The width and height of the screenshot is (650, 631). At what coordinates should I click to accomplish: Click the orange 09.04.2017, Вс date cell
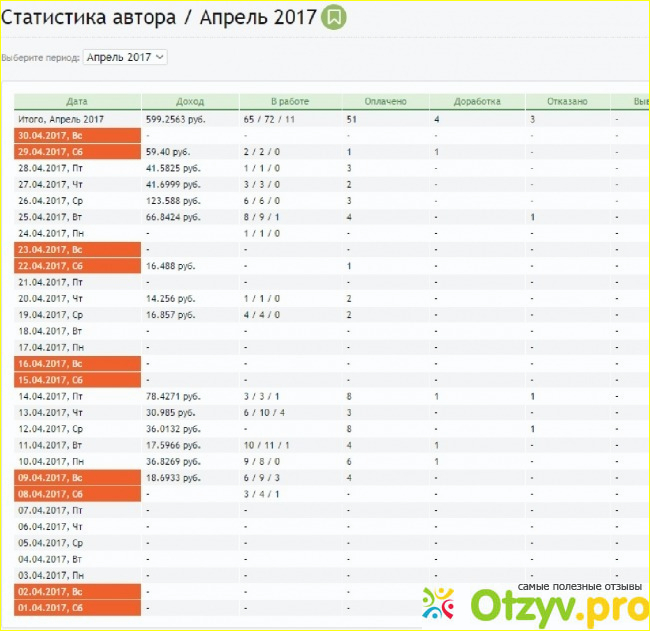[x=77, y=477]
